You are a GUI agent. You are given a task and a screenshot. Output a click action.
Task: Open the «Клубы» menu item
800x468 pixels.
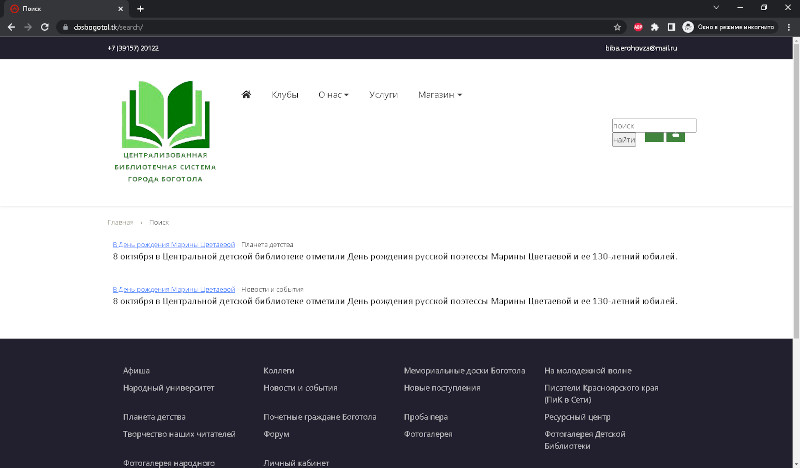pyautogui.click(x=285, y=94)
